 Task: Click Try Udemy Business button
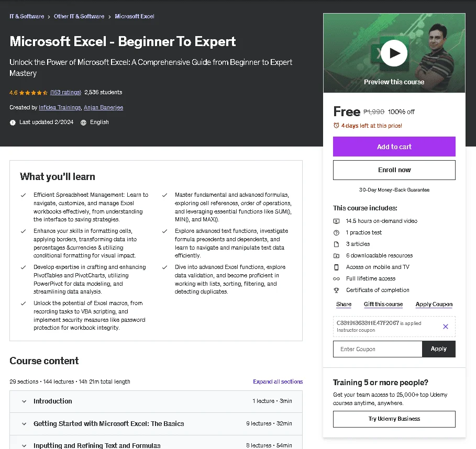tap(394, 419)
